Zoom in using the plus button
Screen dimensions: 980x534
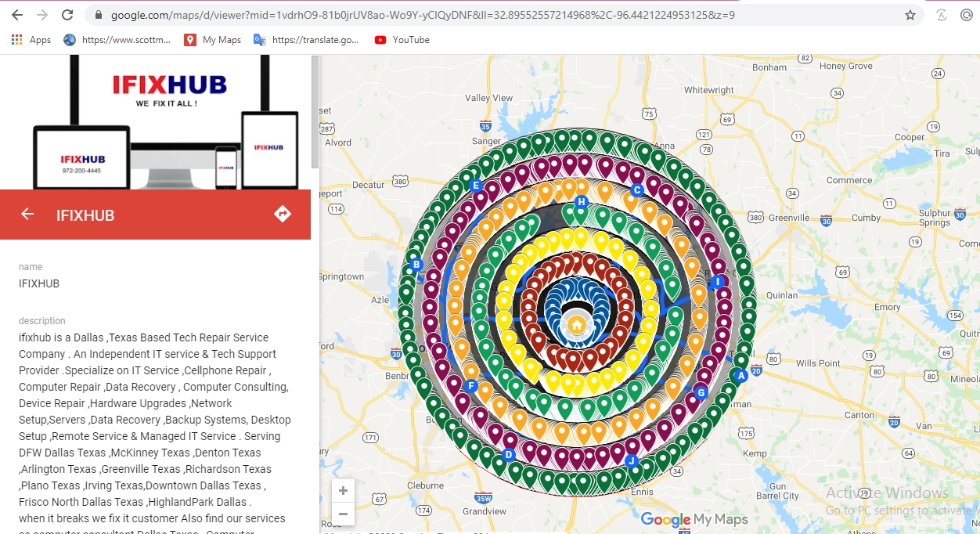coord(342,490)
